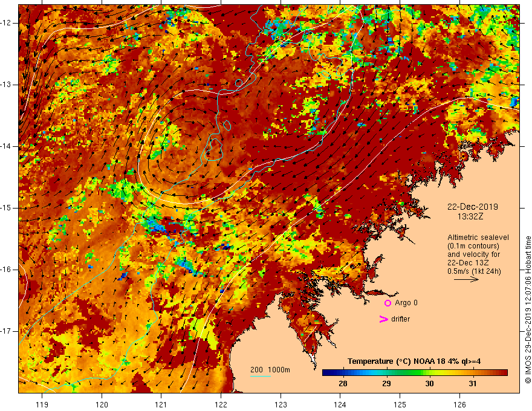This screenshot has width=532, height=411.
Task: Click the 29 value on temperature scale
Action: pos(386,384)
